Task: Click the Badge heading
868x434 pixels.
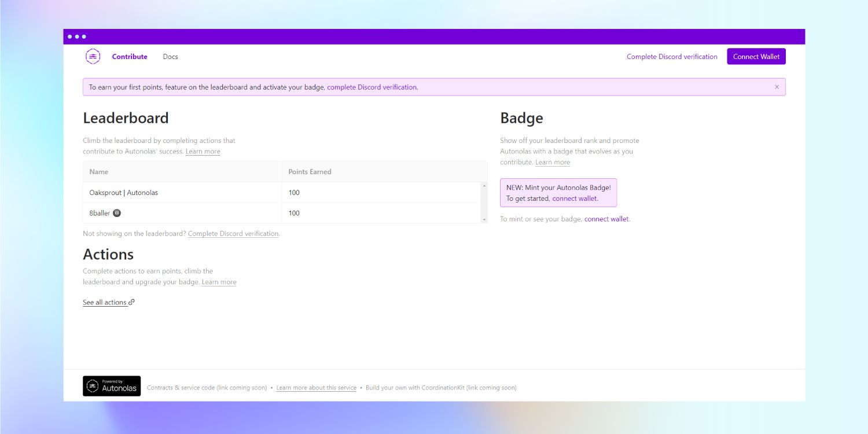Action: [521, 118]
